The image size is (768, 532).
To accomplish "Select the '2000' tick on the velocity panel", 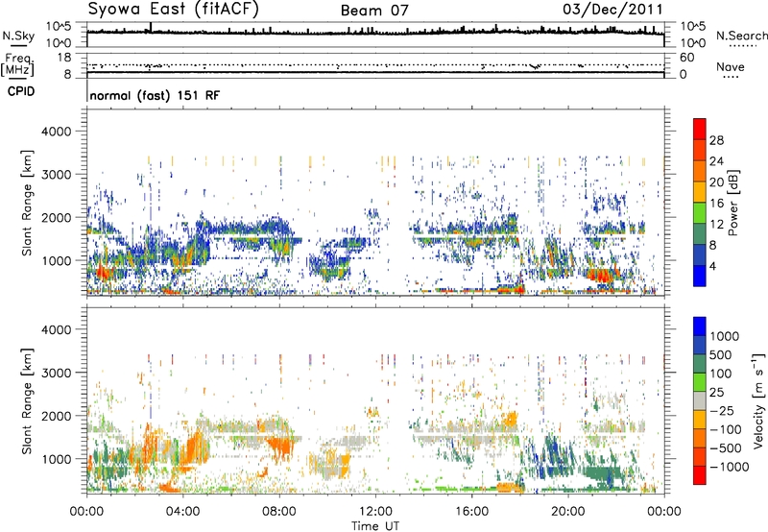I will click(x=56, y=416).
